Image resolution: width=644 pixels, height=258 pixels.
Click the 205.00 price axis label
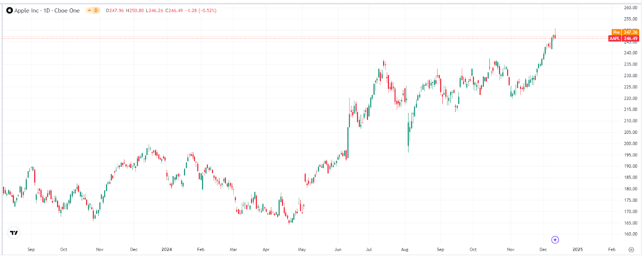click(630, 132)
